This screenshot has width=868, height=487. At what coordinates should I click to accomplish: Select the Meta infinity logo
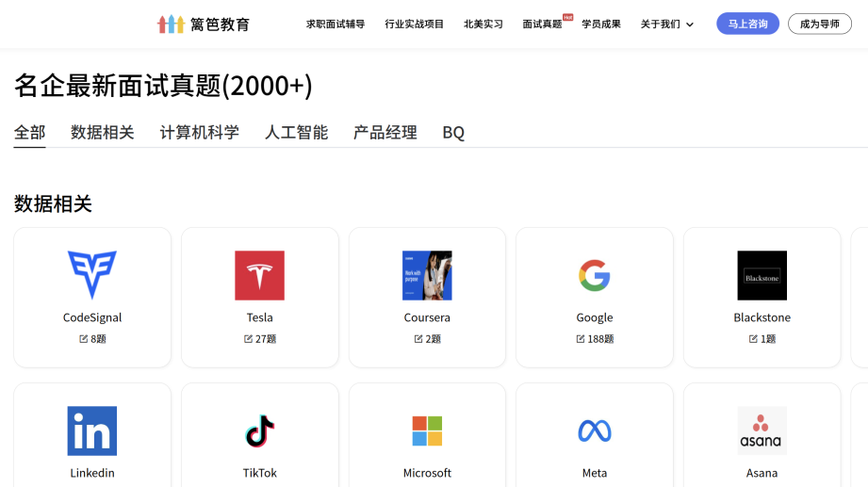(x=595, y=430)
